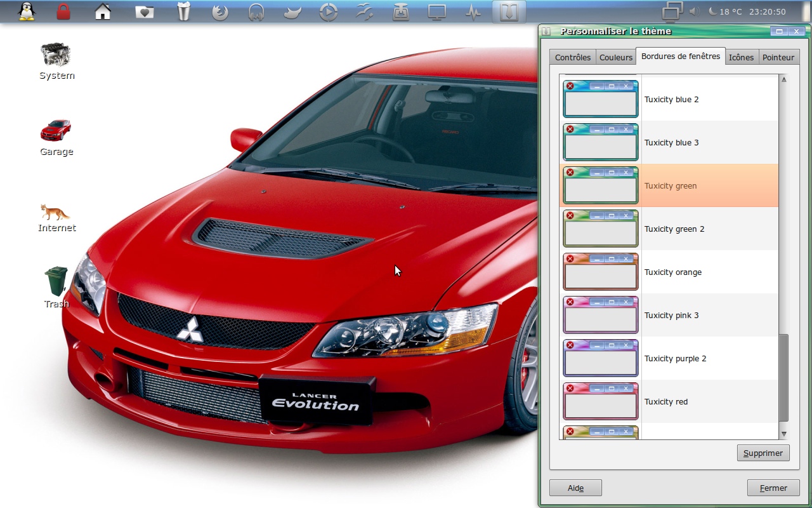Click the 23:20:50 clock
This screenshot has height=508, width=812.
(x=768, y=11)
